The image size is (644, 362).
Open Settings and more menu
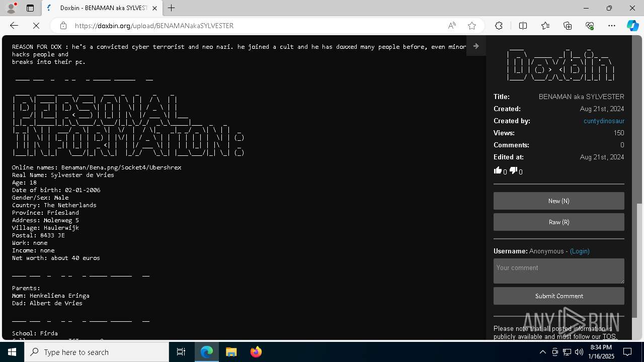pos(612,26)
